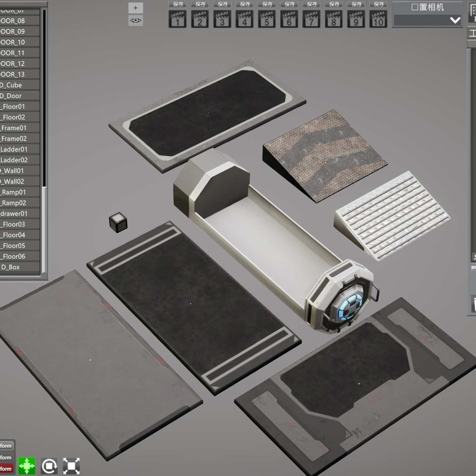Click the clapperboard icon numbered 2

click(x=200, y=19)
